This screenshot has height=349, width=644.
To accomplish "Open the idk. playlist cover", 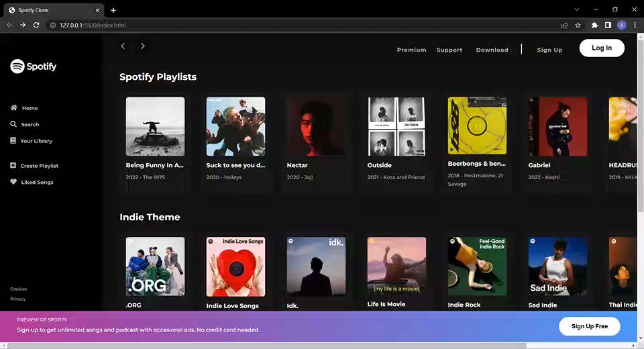I will pos(316,266).
